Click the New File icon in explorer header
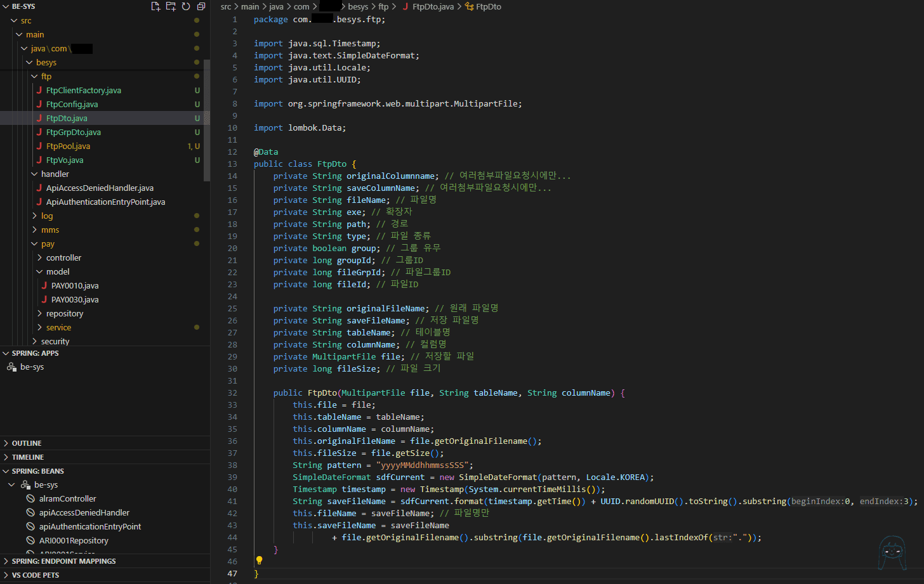The image size is (924, 584). tap(155, 6)
